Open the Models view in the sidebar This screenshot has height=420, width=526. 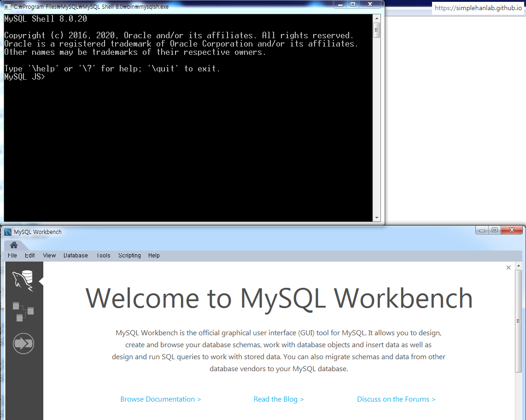coord(23,312)
